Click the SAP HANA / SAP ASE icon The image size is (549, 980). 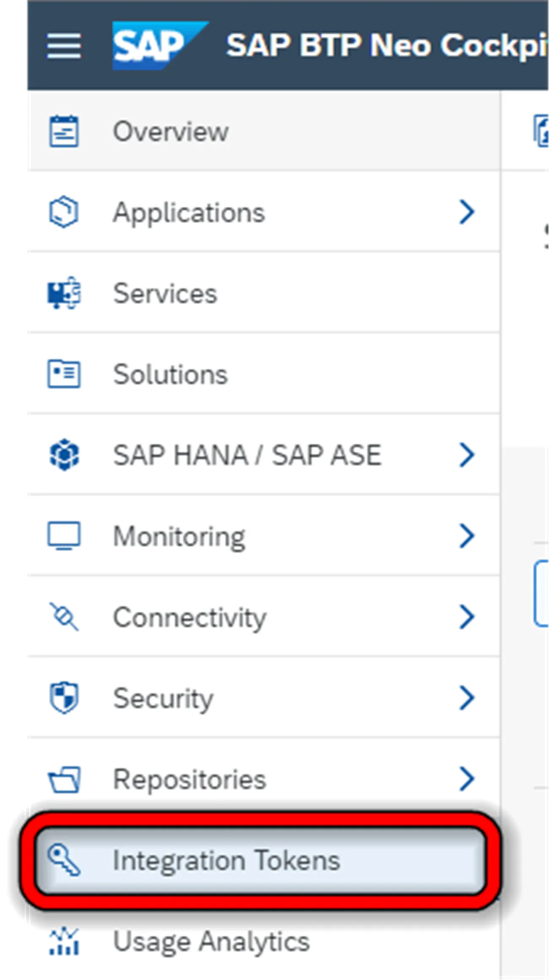64,455
